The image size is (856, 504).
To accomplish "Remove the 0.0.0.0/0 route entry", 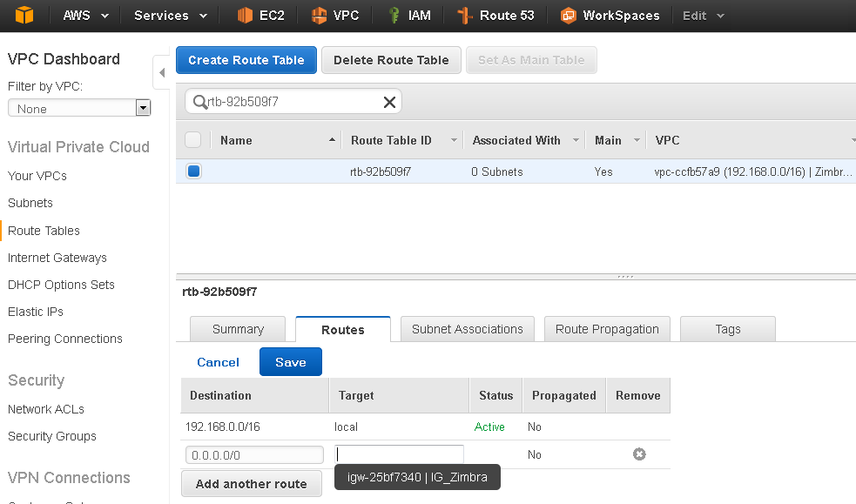I will (639, 454).
